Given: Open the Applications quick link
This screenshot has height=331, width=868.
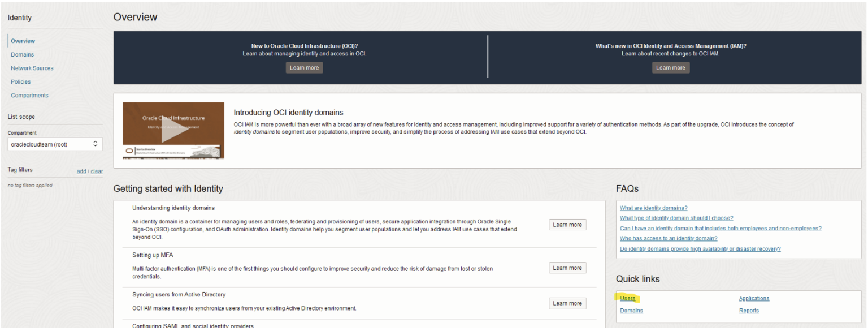Looking at the screenshot, I should (754, 298).
